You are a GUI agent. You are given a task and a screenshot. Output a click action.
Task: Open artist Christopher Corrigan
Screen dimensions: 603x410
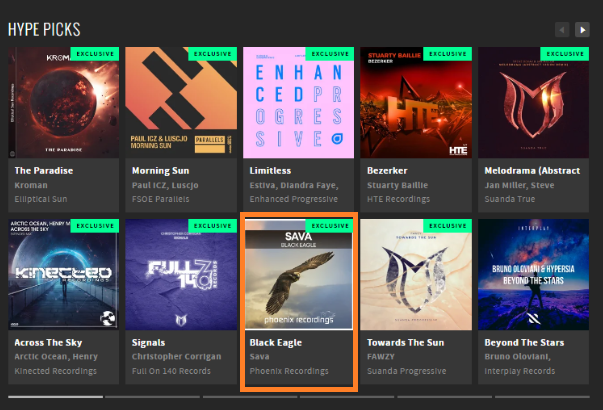pos(177,357)
